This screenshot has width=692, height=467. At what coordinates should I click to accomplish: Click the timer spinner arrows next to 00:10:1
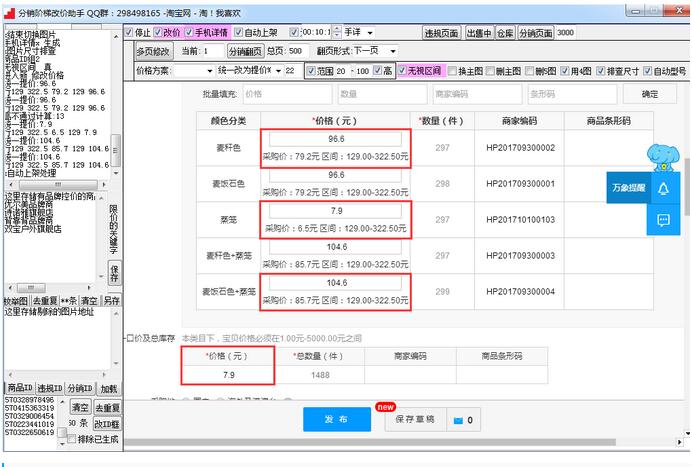[337, 32]
